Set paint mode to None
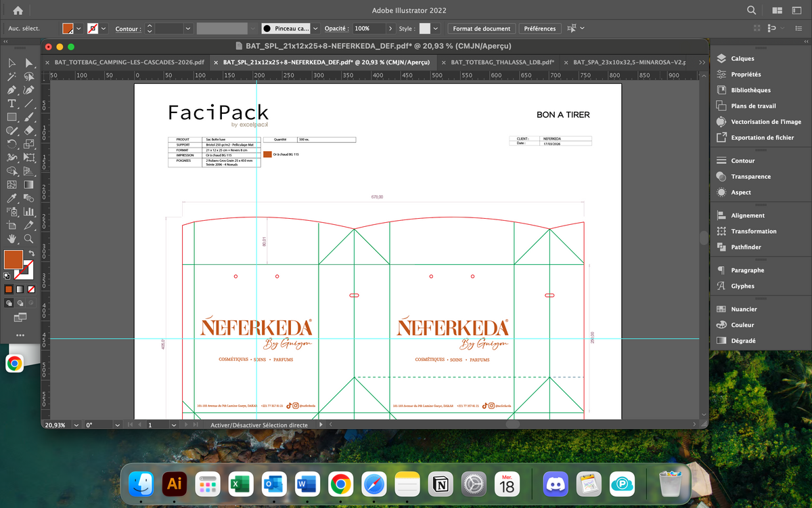This screenshot has width=812, height=508. point(31,289)
